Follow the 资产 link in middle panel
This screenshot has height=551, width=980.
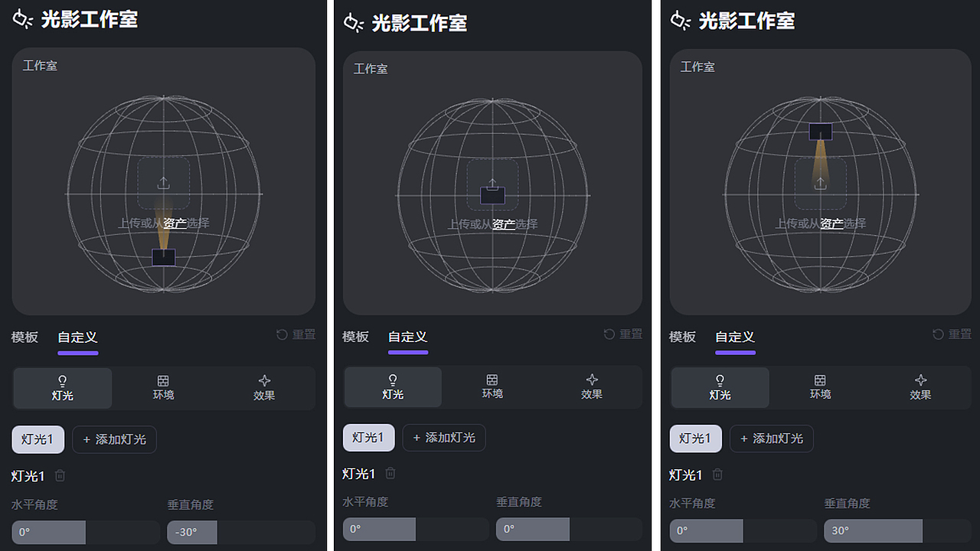pyautogui.click(x=503, y=224)
